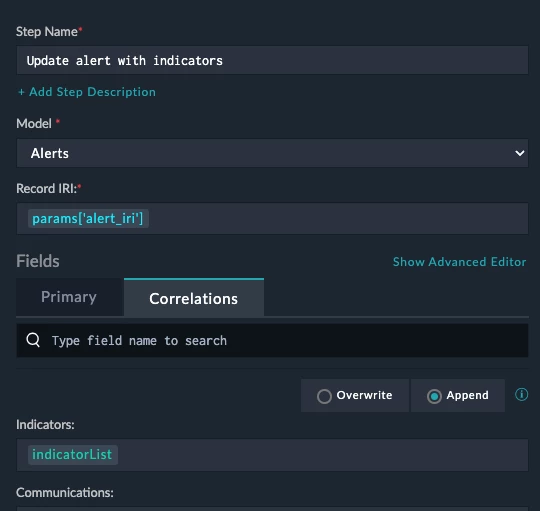Select the Overwrite radio option
This screenshot has height=511, width=540.
355,395
